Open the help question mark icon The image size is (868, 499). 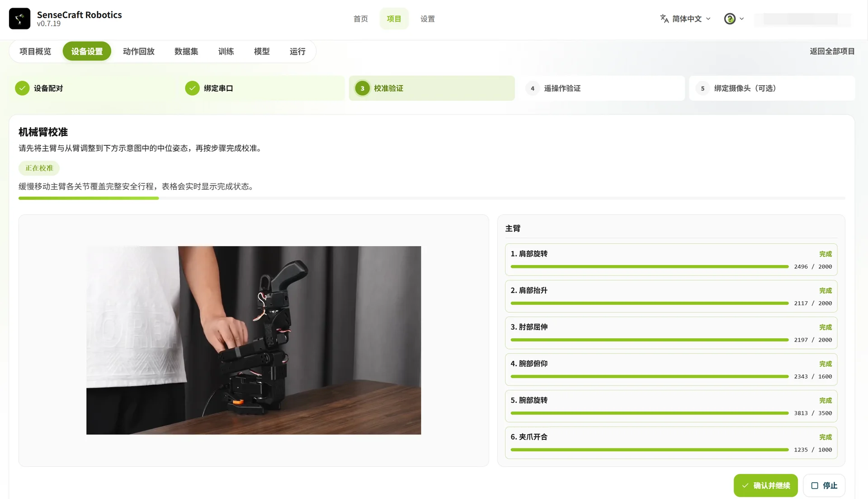pos(730,19)
